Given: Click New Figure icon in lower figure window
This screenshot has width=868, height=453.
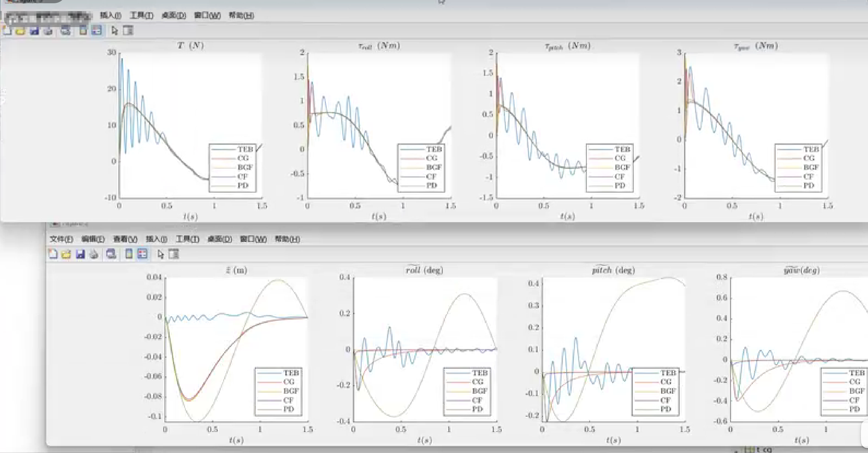Looking at the screenshot, I should coord(53,254).
